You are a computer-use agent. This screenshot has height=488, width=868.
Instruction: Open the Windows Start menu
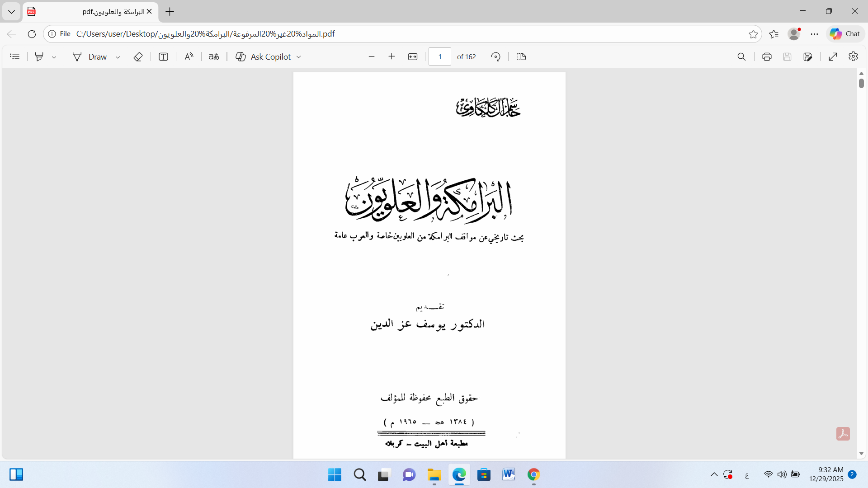335,475
